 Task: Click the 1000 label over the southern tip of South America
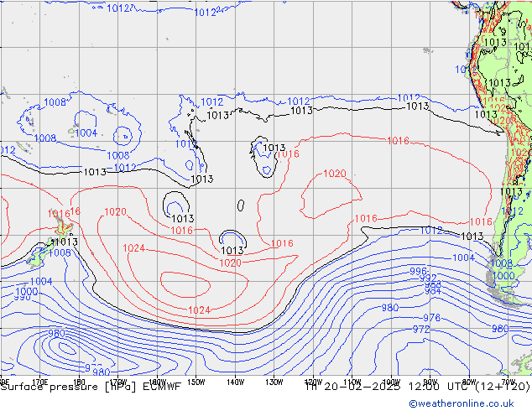(503, 275)
